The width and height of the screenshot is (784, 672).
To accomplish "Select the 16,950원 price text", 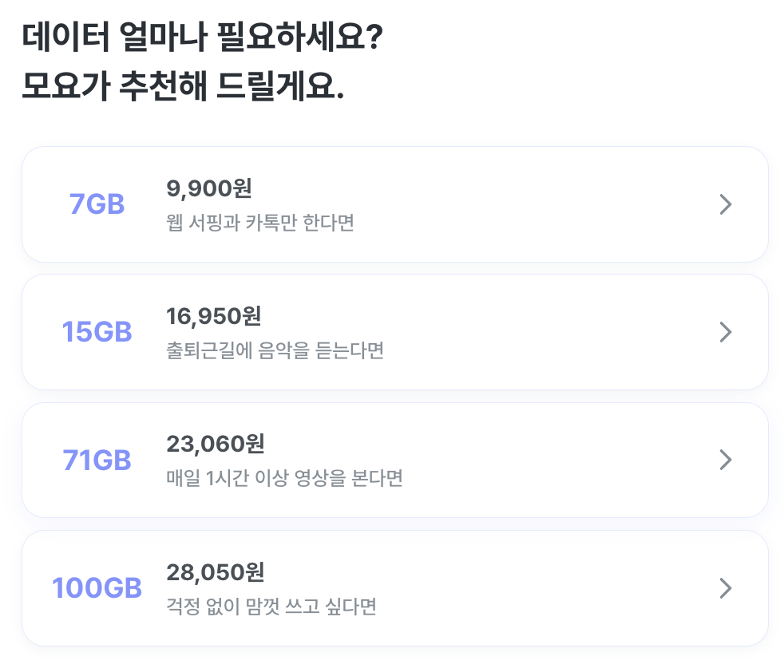I will [213, 317].
